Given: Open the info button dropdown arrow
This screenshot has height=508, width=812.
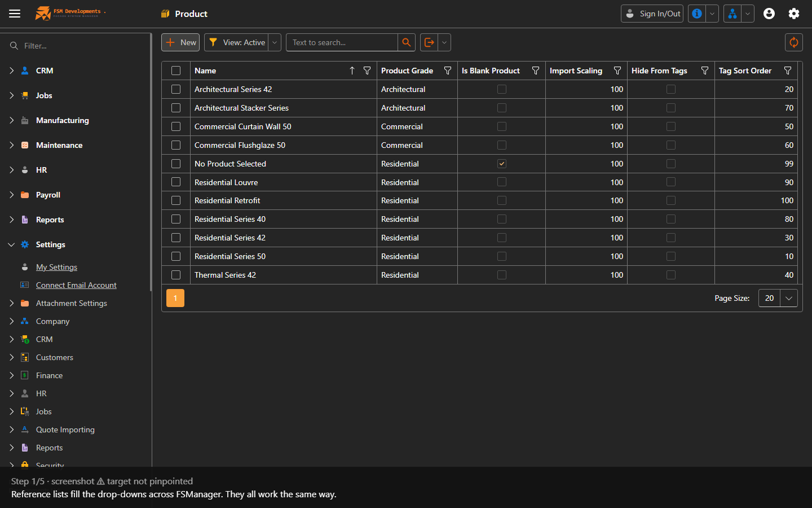Looking at the screenshot, I should pyautogui.click(x=712, y=14).
